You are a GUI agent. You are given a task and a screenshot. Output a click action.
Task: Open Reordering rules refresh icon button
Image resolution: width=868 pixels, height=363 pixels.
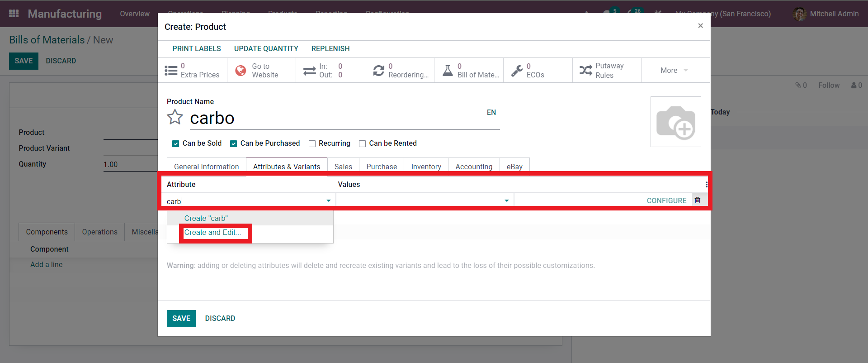(378, 71)
